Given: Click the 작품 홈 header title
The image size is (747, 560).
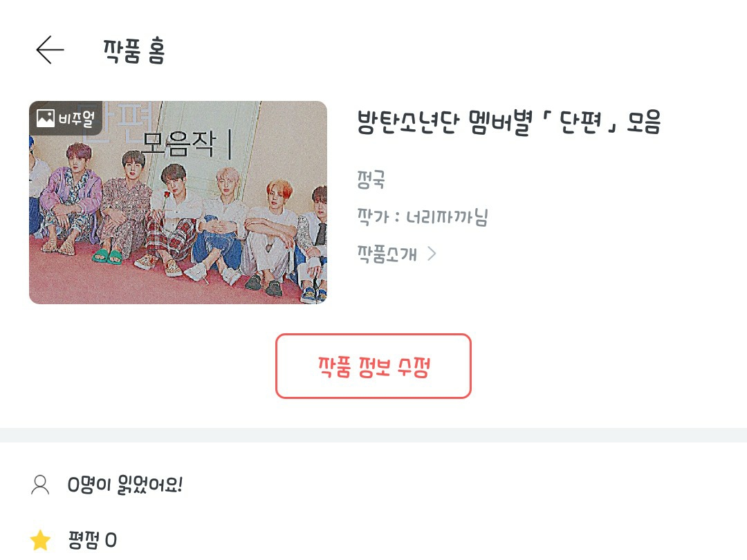Looking at the screenshot, I should coord(134,50).
